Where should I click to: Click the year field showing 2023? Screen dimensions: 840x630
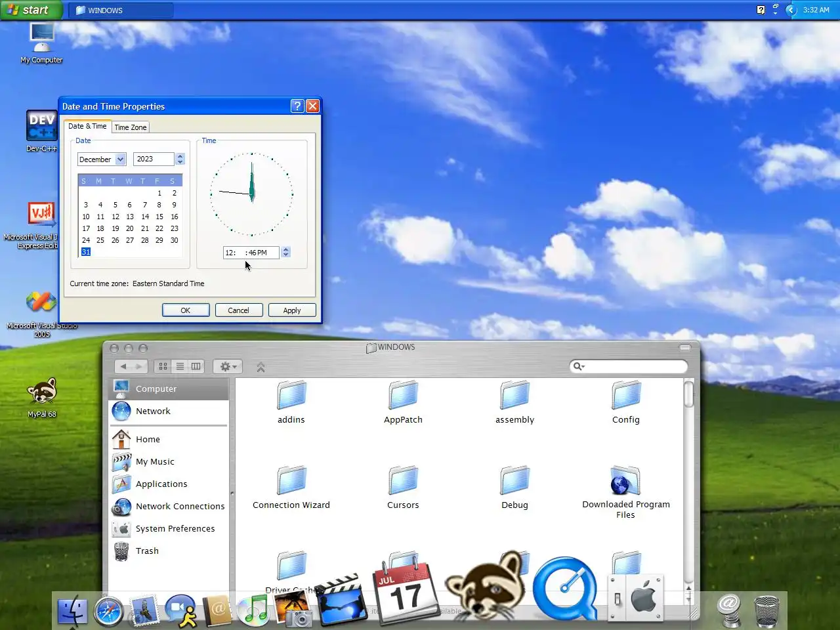pos(154,159)
